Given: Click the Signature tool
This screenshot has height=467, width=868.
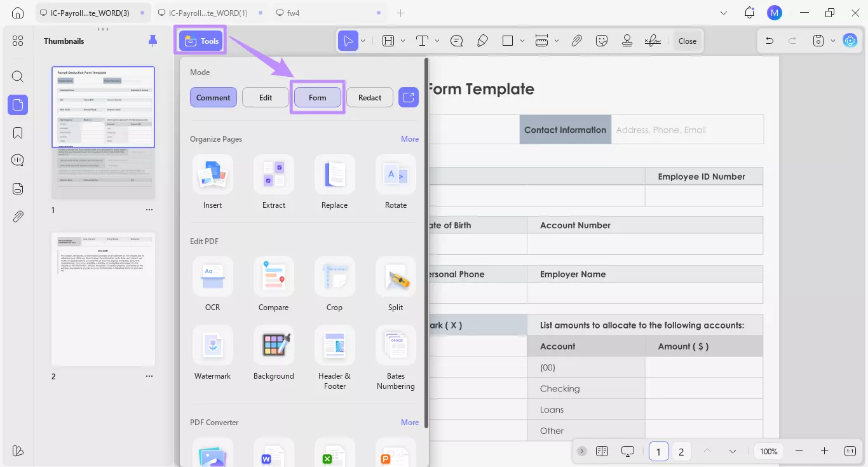Looking at the screenshot, I should (652, 40).
